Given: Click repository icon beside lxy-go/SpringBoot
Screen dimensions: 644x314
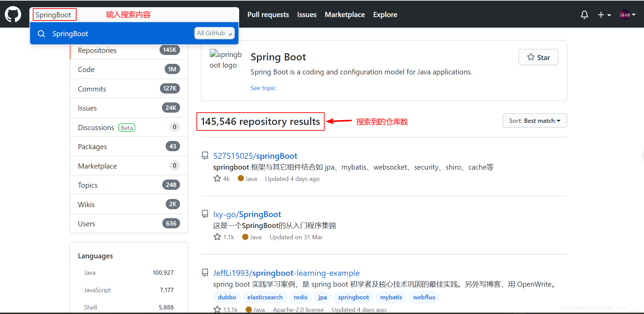Looking at the screenshot, I should click(x=205, y=214).
